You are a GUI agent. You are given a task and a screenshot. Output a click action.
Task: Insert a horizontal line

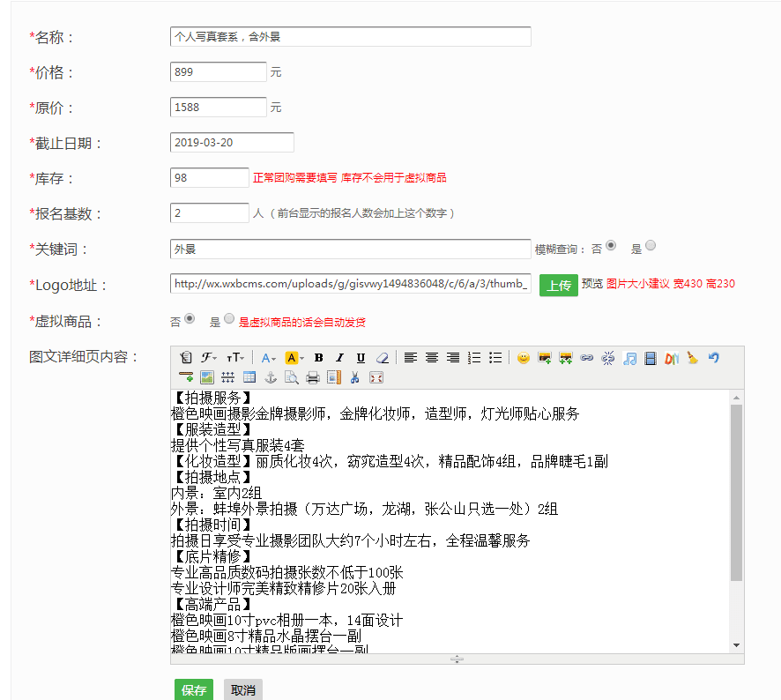(186, 377)
